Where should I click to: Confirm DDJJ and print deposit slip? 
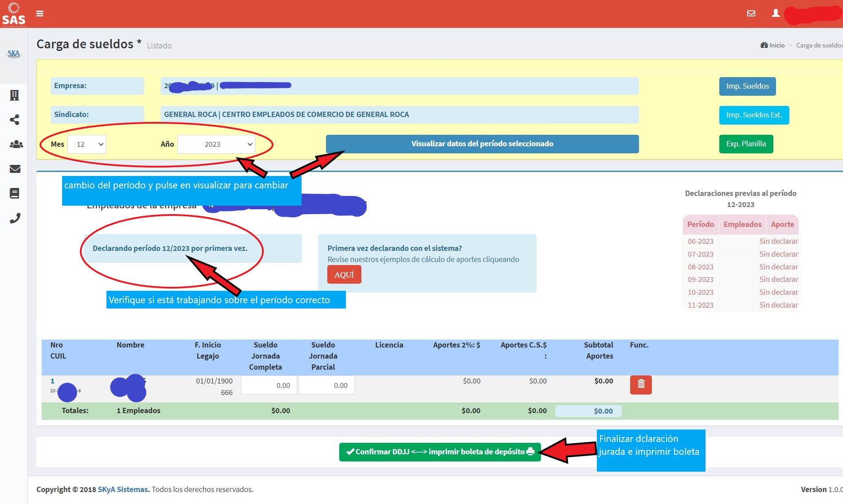tap(440, 452)
